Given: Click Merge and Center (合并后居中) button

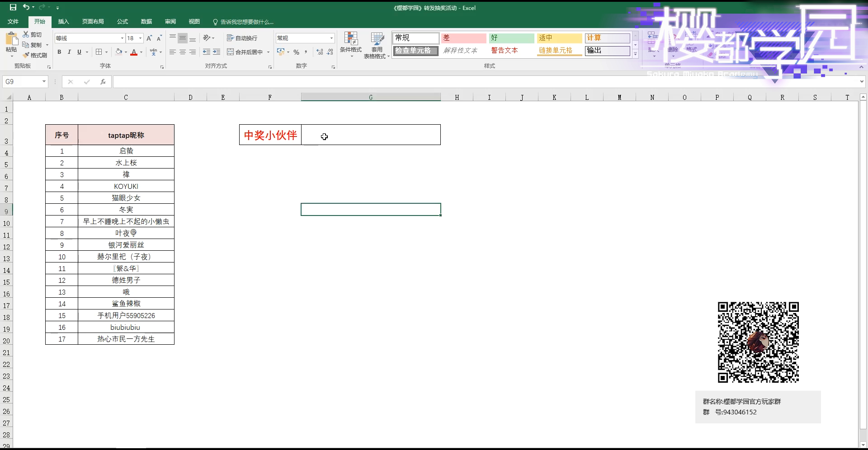Looking at the screenshot, I should click(245, 52).
